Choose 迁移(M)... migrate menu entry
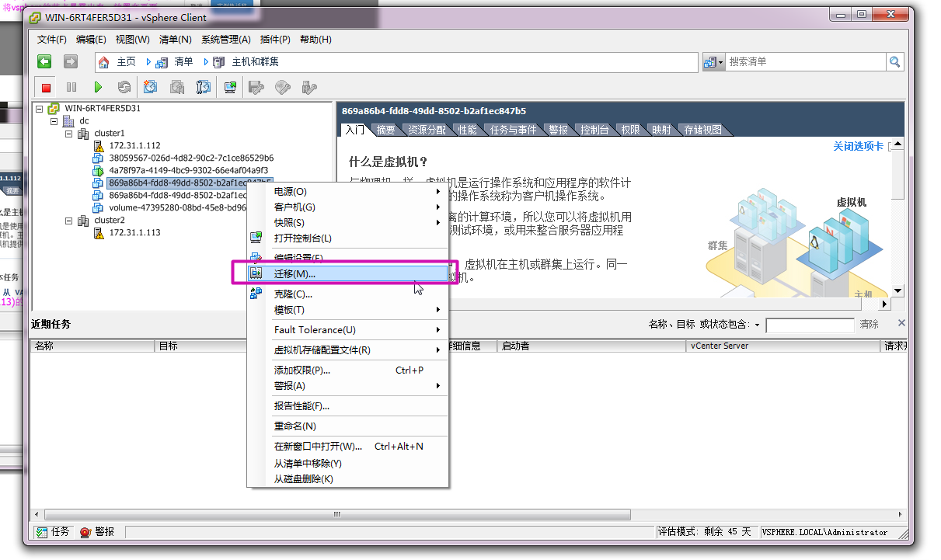Image resolution: width=941 pixels, height=560 pixels. (x=348, y=273)
